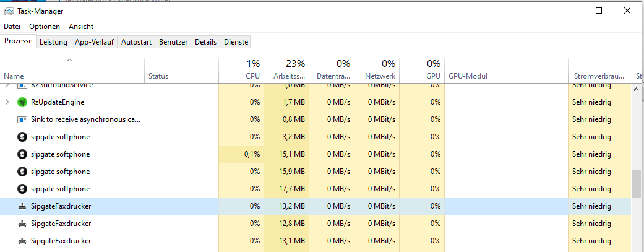Click the icon of Sink to receive asynchronous process
The height and width of the screenshot is (252, 644).
tap(22, 119)
